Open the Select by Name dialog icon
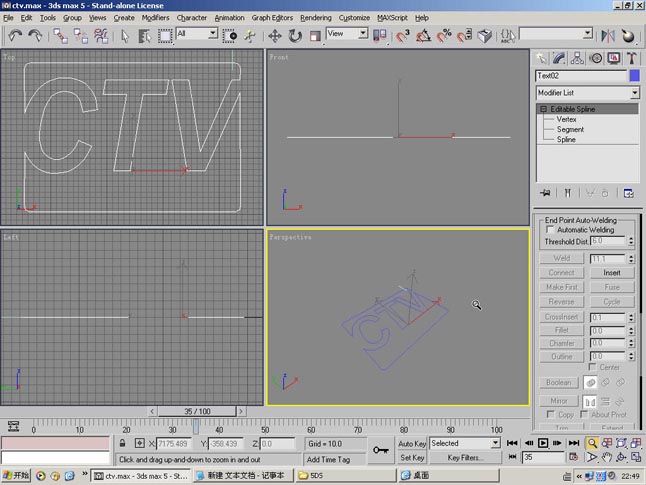The width and height of the screenshot is (646, 485). [145, 36]
